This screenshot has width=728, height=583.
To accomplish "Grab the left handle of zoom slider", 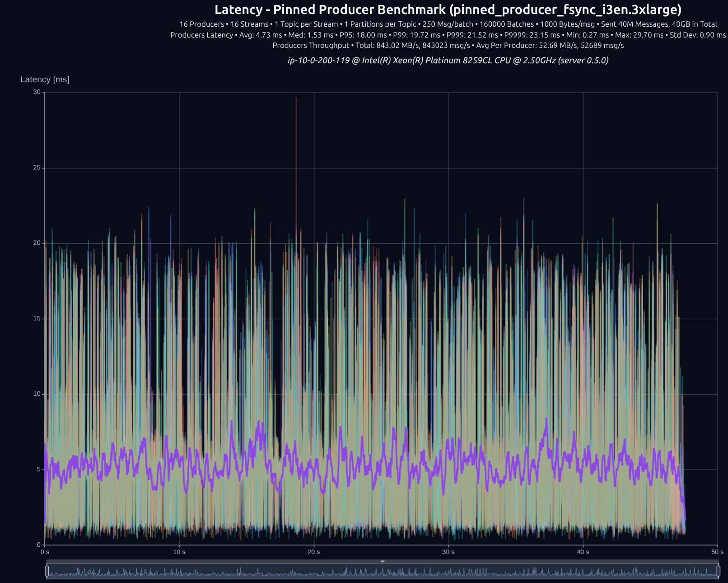I will [x=47, y=571].
